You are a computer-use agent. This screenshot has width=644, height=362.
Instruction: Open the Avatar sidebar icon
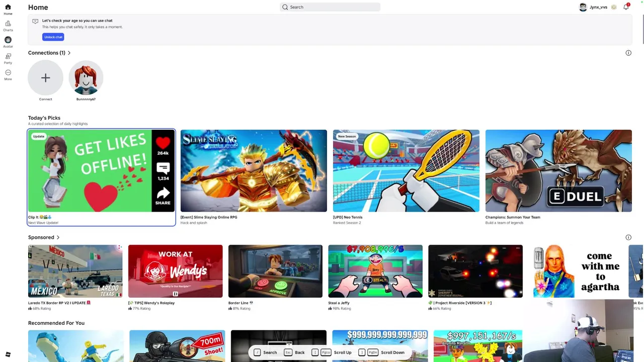tap(8, 40)
